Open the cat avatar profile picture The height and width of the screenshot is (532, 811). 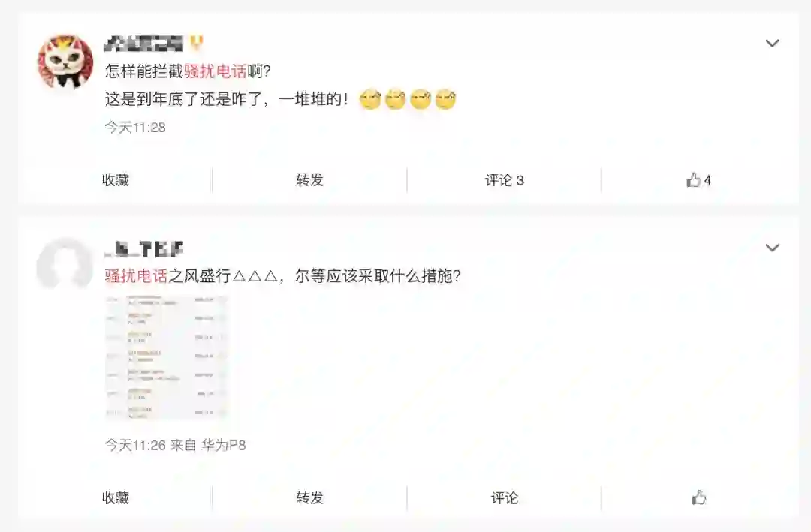(65, 62)
